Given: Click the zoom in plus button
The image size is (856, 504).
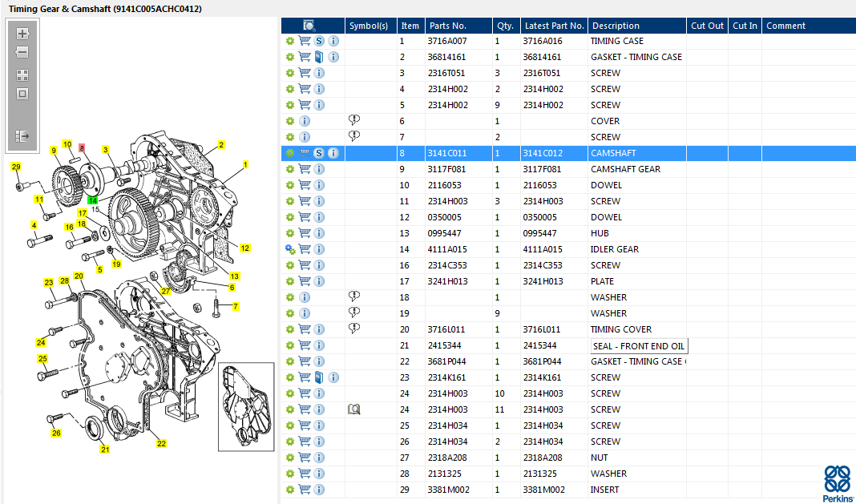Looking at the screenshot, I should [22, 34].
